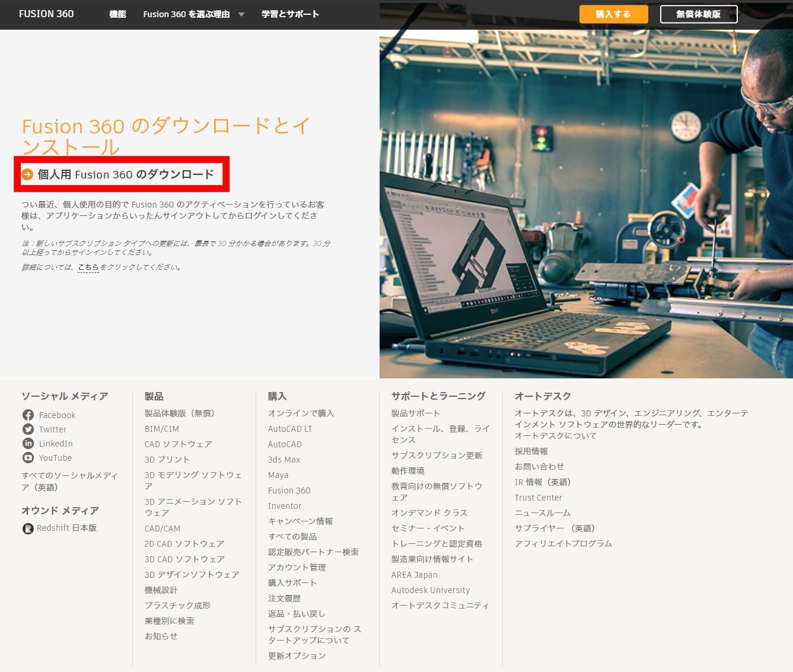The height and width of the screenshot is (672, 793).
Task: Click the orange arrow icon beside 個人用 Fusion 360
Action: [x=27, y=174]
